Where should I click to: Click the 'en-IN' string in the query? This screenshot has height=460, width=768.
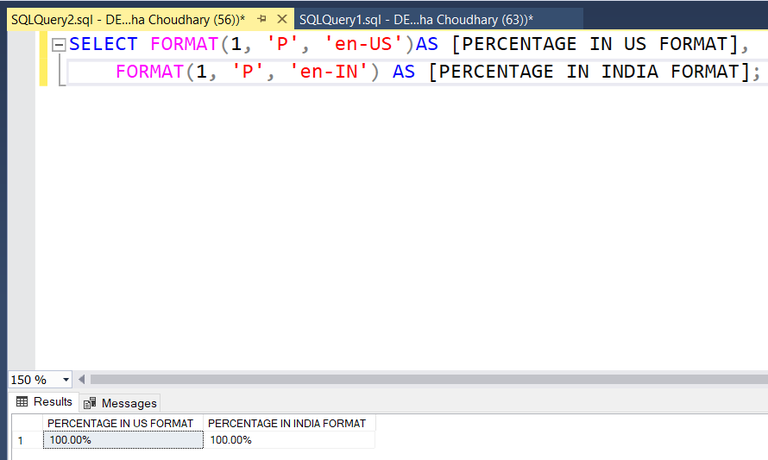[329, 72]
